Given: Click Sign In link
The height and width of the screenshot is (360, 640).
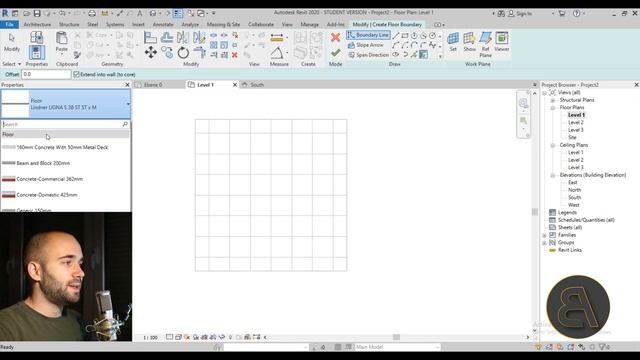Looking at the screenshot, I should tap(524, 13).
